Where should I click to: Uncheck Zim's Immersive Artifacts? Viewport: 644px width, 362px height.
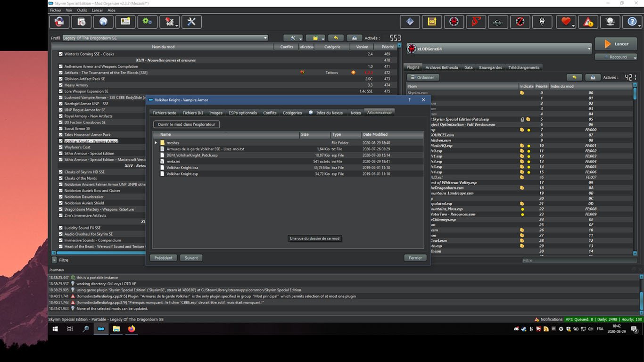click(x=60, y=215)
